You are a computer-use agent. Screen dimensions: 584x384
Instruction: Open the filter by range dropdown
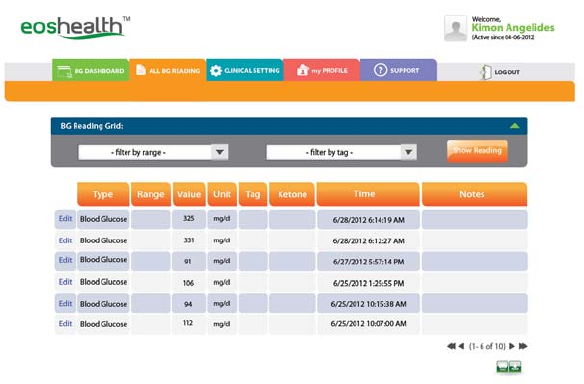click(x=153, y=152)
